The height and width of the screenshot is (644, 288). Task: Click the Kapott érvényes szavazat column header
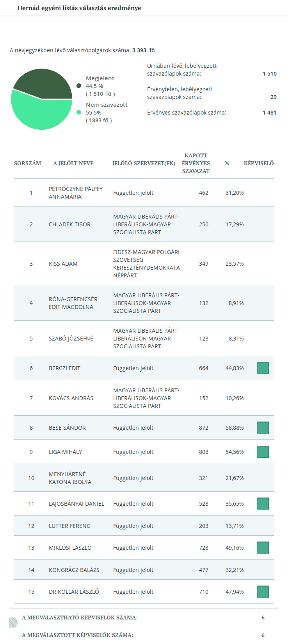pos(196,163)
